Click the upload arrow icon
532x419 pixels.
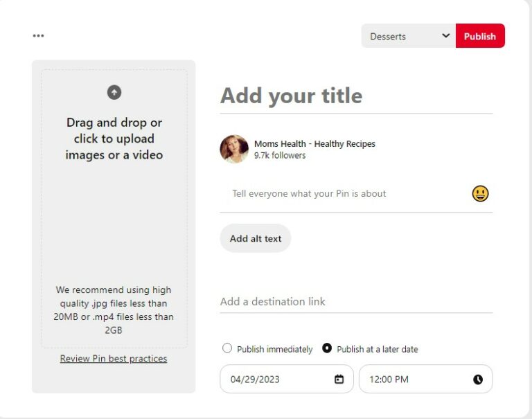[114, 92]
